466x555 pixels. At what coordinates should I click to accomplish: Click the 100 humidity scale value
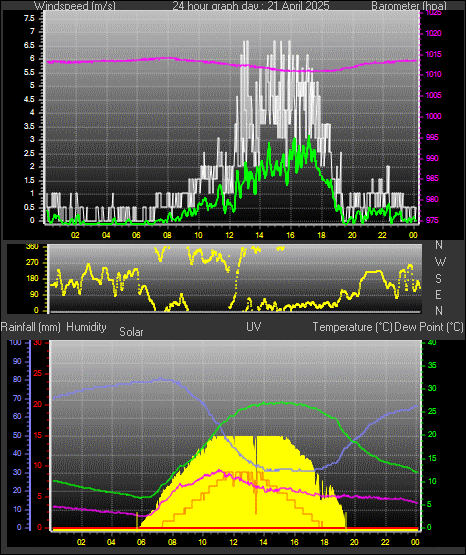(x=15, y=343)
